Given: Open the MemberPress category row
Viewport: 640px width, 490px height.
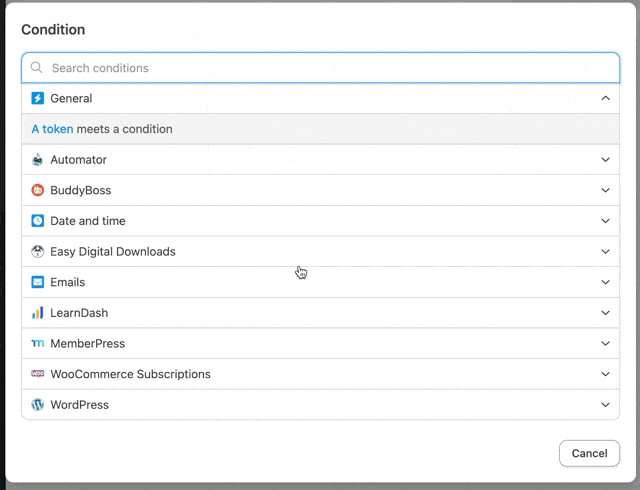Looking at the screenshot, I should tap(320, 343).
